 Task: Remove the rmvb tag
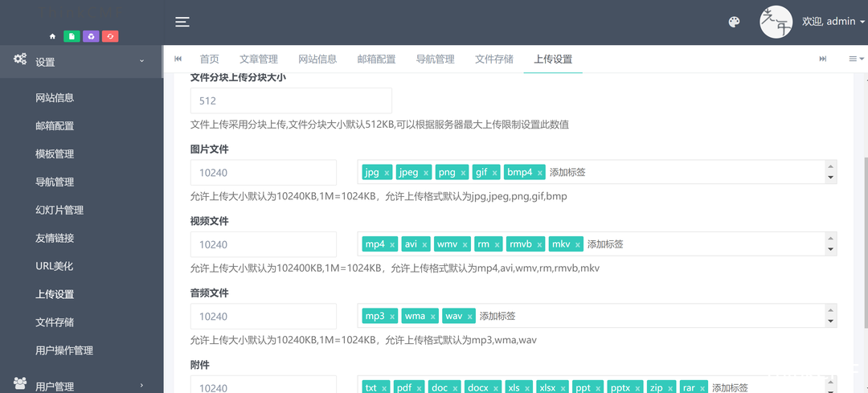click(x=539, y=244)
